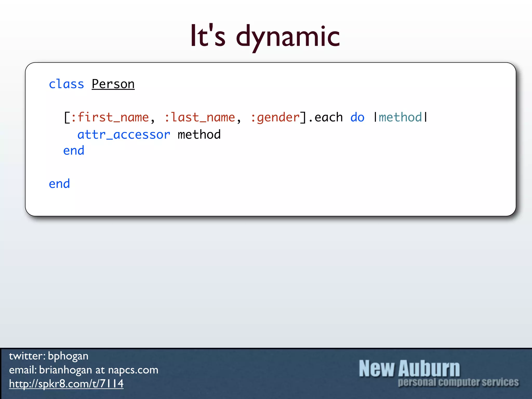532x399 pixels.
Task: Click empty area of code box
Action: pyautogui.click(x=312, y=177)
